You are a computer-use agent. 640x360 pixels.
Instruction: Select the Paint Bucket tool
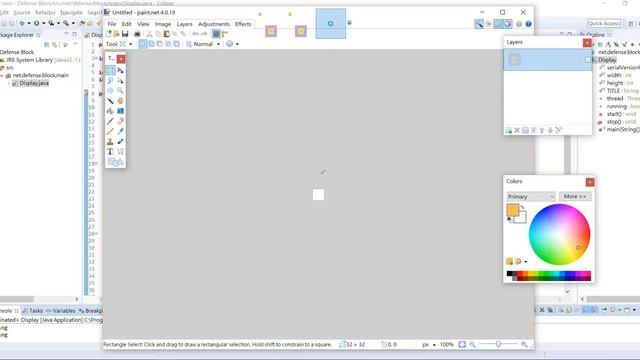[110, 111]
